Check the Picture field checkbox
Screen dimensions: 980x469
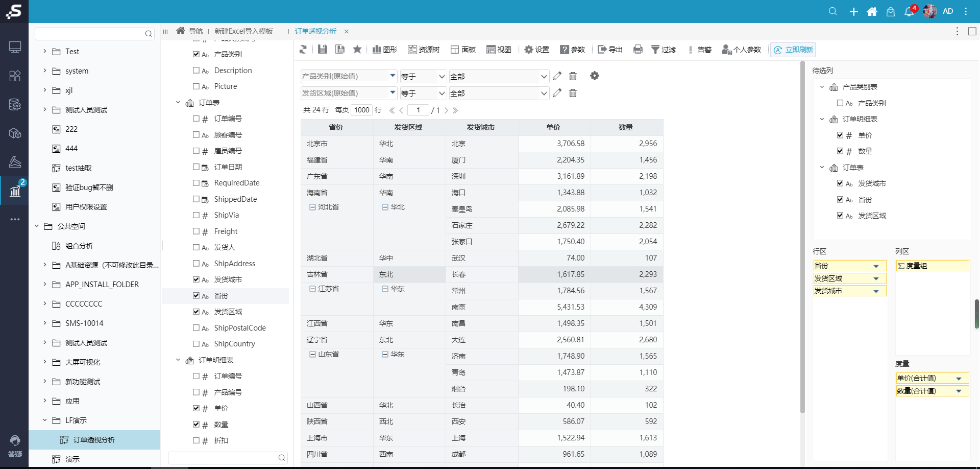pyautogui.click(x=196, y=86)
